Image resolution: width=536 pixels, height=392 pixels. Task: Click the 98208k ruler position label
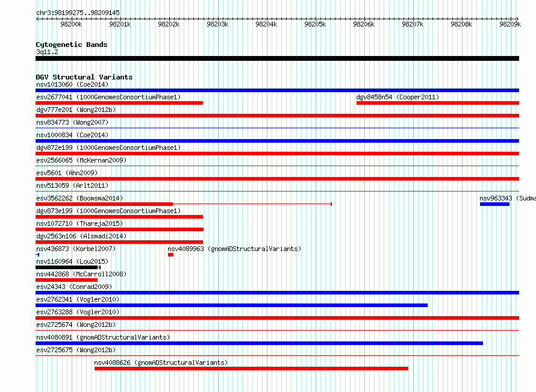click(x=461, y=24)
